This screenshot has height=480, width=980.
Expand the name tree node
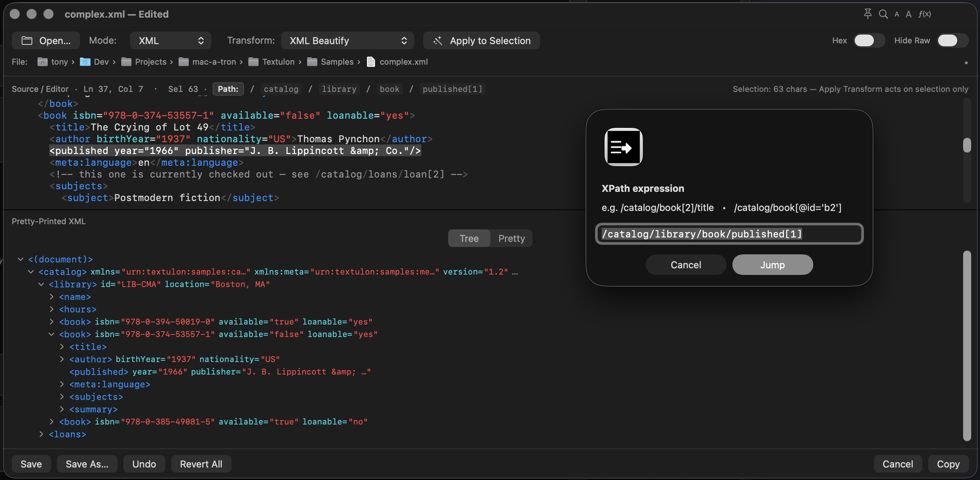(51, 297)
